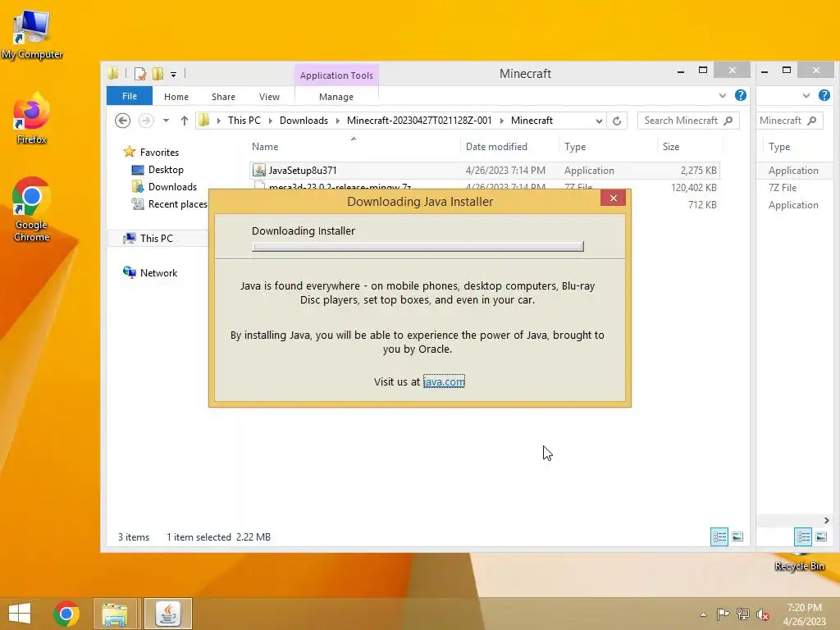
Task: Expand the address bar history dropdown
Action: tap(599, 121)
